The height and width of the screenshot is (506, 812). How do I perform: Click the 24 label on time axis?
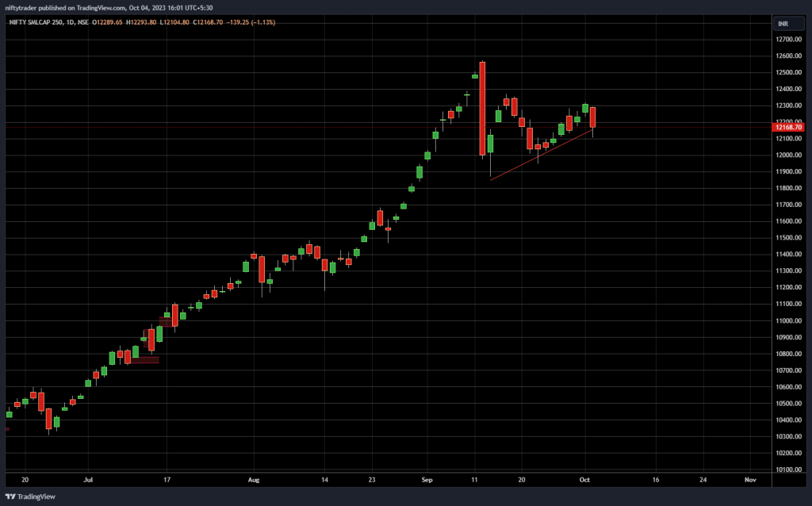tap(703, 480)
